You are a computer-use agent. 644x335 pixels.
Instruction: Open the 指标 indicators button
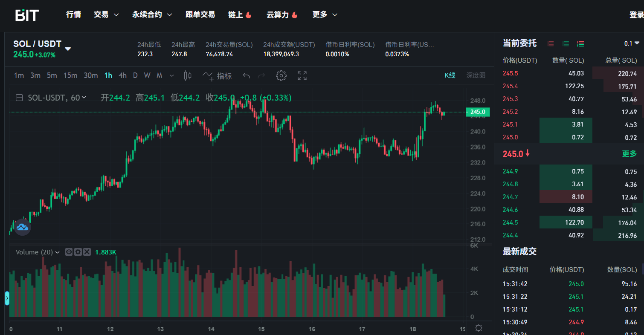[218, 76]
